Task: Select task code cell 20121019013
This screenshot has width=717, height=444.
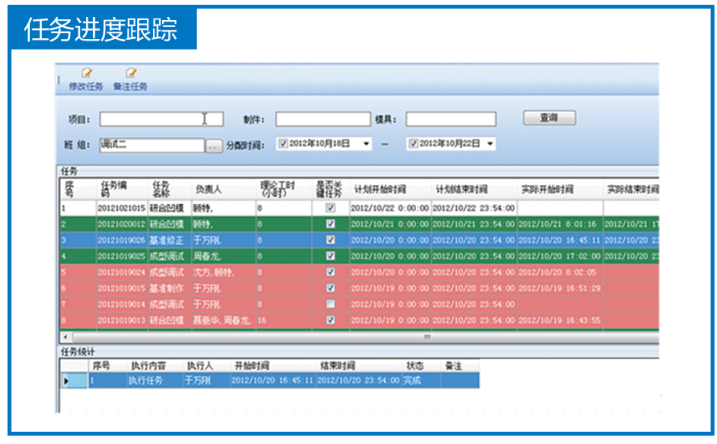Action: (x=122, y=320)
